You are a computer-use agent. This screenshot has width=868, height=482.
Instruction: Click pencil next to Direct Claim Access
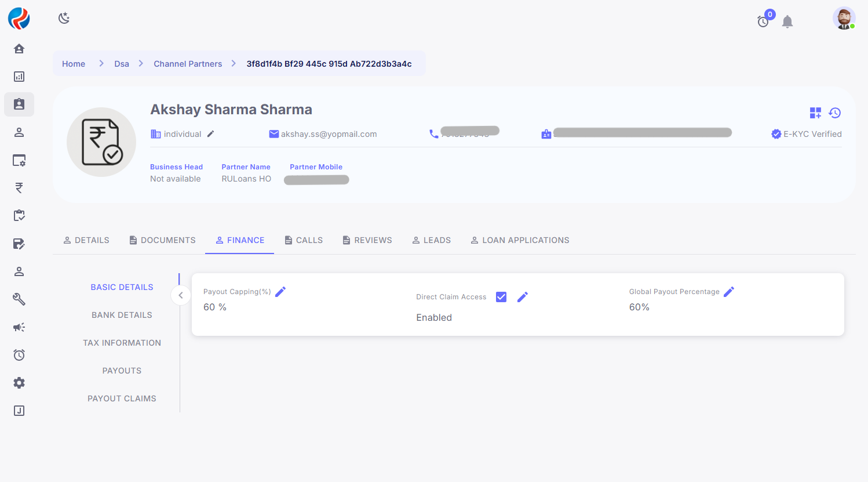(523, 297)
